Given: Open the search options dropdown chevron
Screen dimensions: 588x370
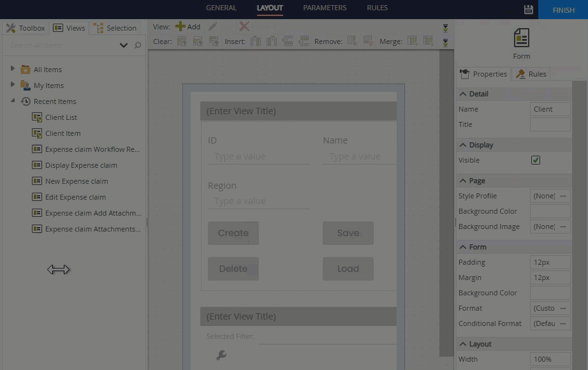Looking at the screenshot, I should tap(124, 45).
